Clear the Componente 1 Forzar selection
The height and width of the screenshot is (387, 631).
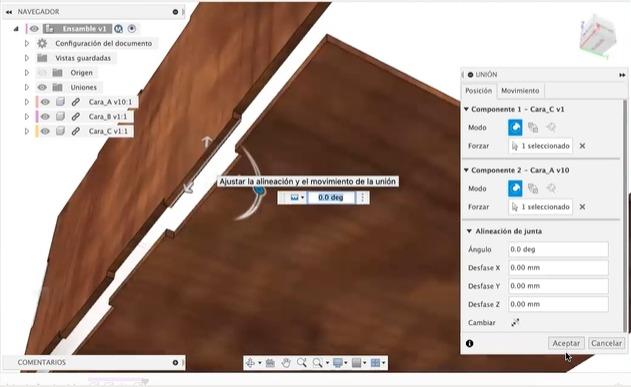coord(582,146)
